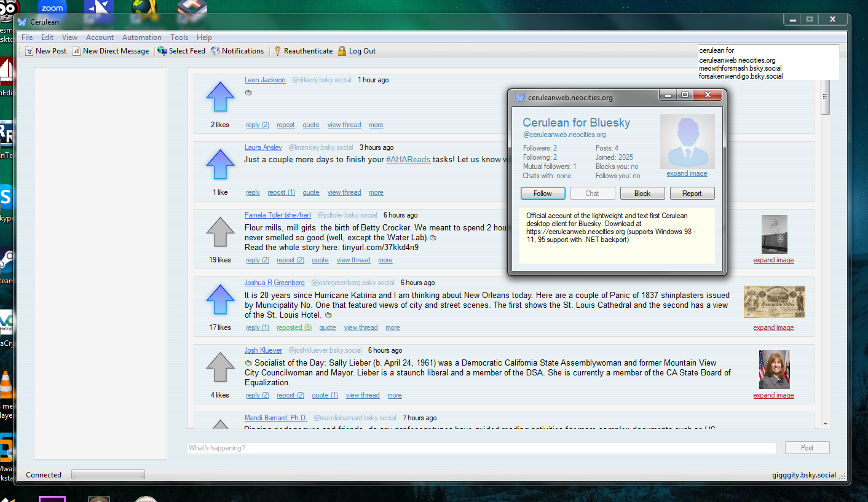Open the View menu
The width and height of the screenshot is (868, 502).
[x=69, y=37]
